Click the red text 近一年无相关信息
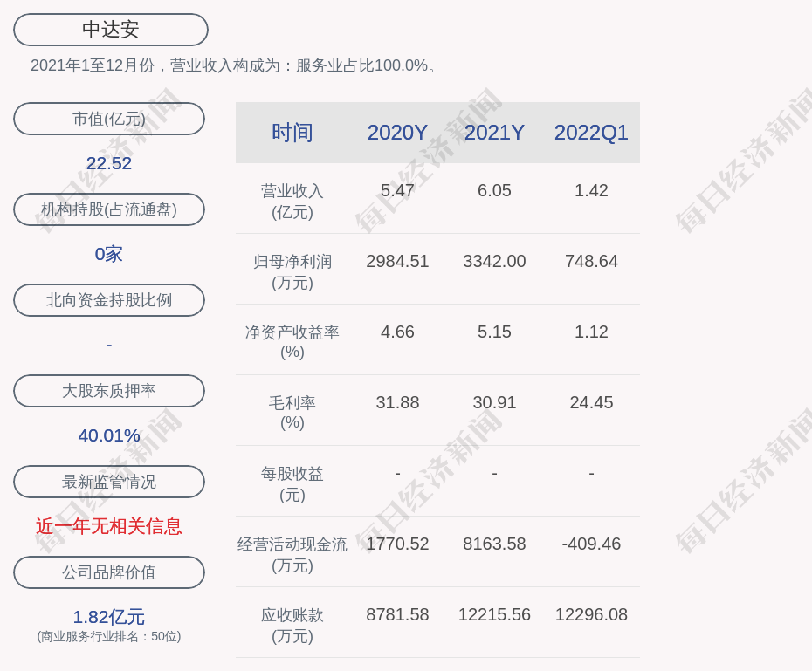 click(x=109, y=526)
